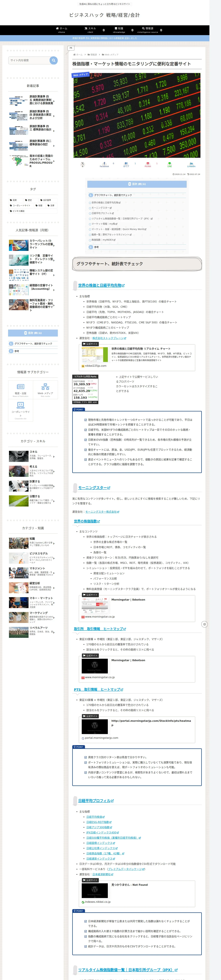Screen dimensions: 221x980
Task: Save the article to Pocket
Action: click(x=148, y=164)
